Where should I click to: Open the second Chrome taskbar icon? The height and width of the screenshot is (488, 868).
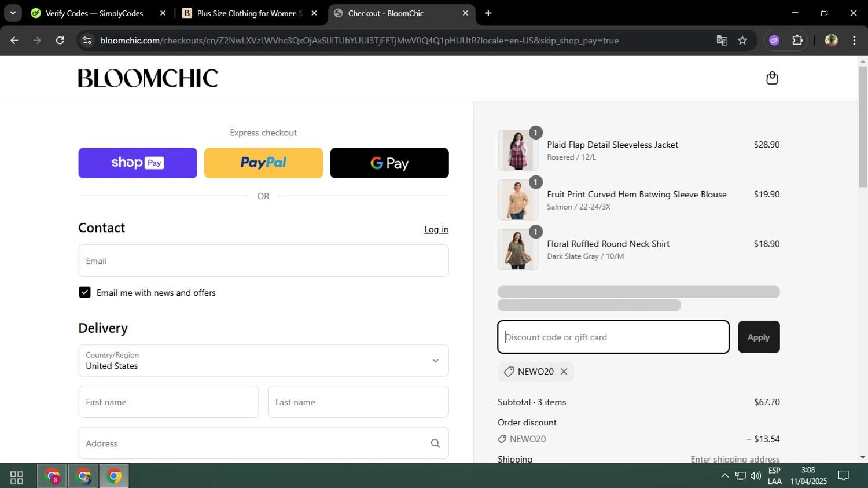(x=83, y=476)
